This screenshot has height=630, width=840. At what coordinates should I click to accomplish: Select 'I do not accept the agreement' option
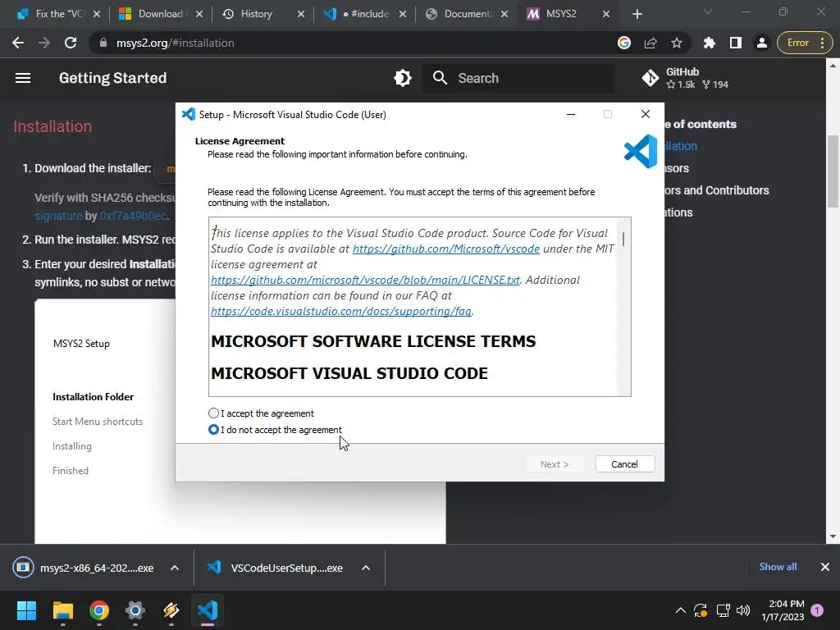(x=214, y=430)
